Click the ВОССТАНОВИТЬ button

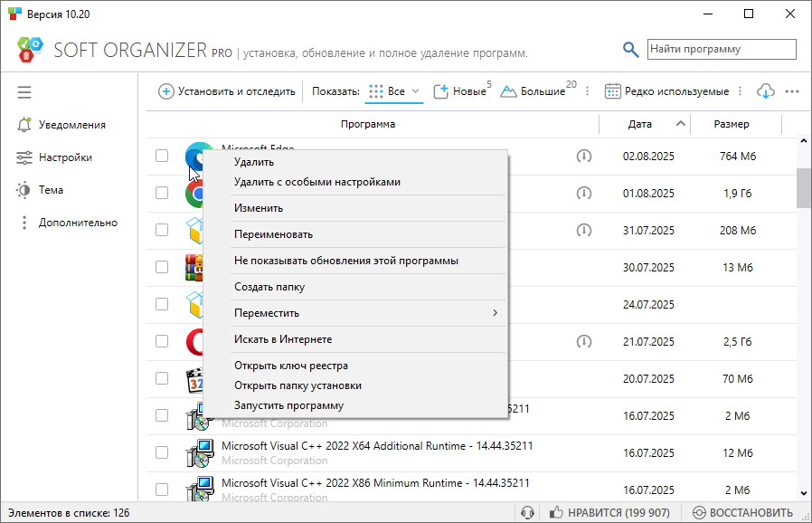click(742, 513)
